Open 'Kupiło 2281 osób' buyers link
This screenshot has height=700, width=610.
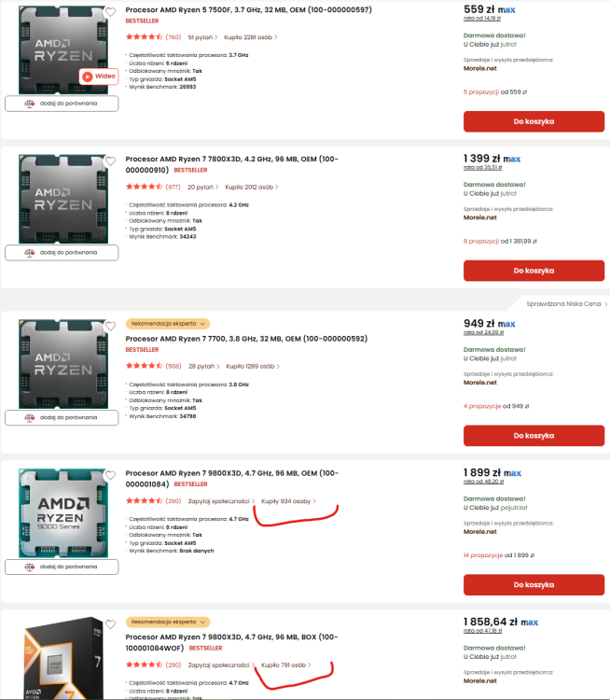coord(250,37)
